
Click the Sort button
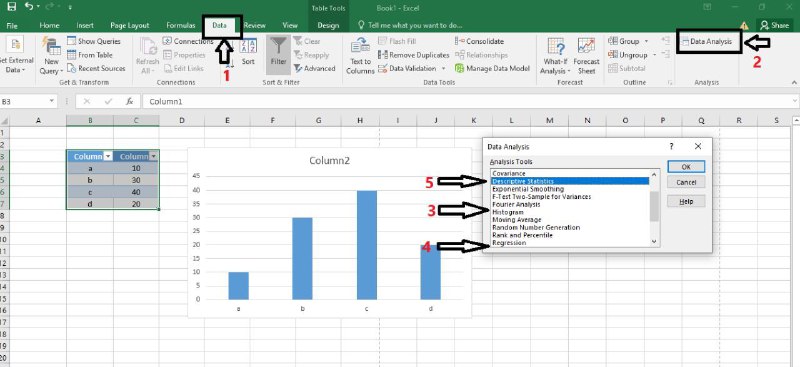click(x=248, y=53)
